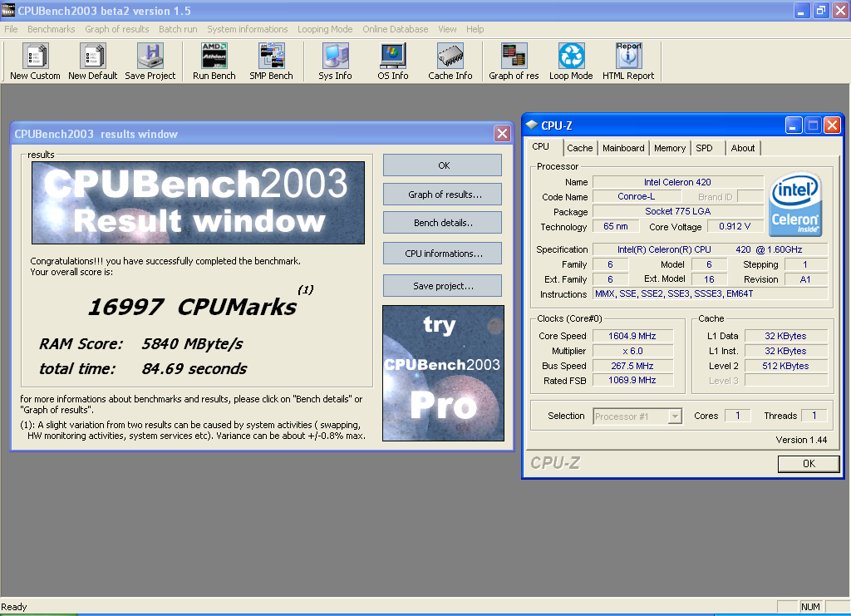Click the CPUBench2003 Result window banner image

click(x=198, y=203)
